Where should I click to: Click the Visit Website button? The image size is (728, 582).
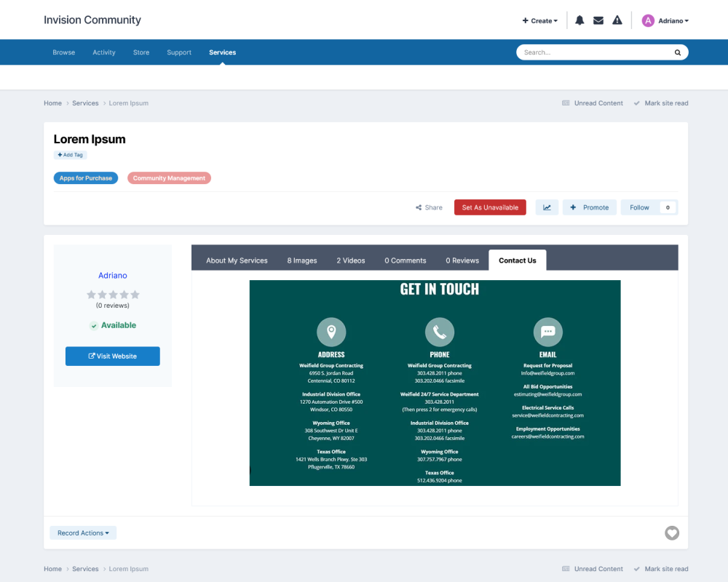click(x=112, y=356)
